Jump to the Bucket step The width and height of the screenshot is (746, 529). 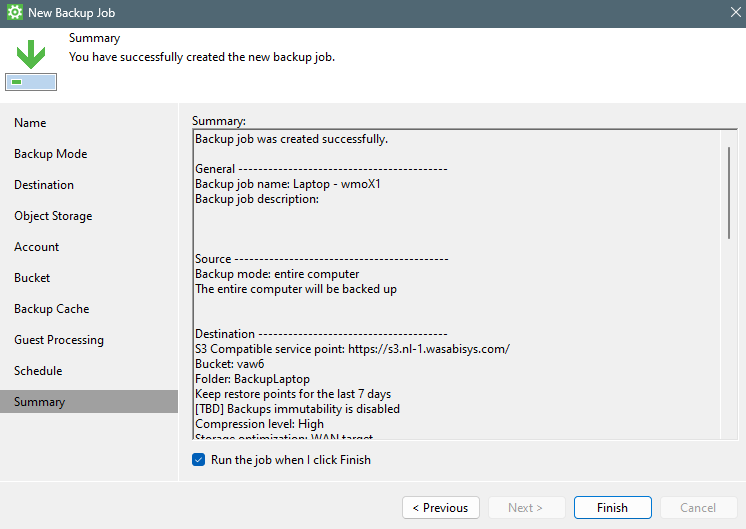tap(32, 278)
